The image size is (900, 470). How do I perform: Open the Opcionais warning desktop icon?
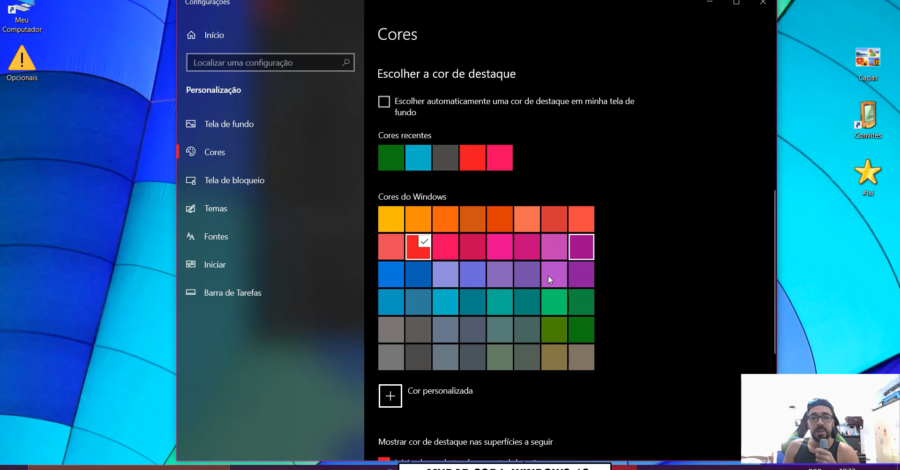pos(22,64)
